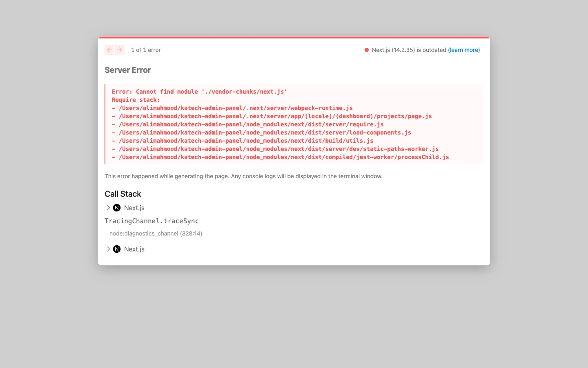Click the first Next.js logo in Call Stack

117,208
